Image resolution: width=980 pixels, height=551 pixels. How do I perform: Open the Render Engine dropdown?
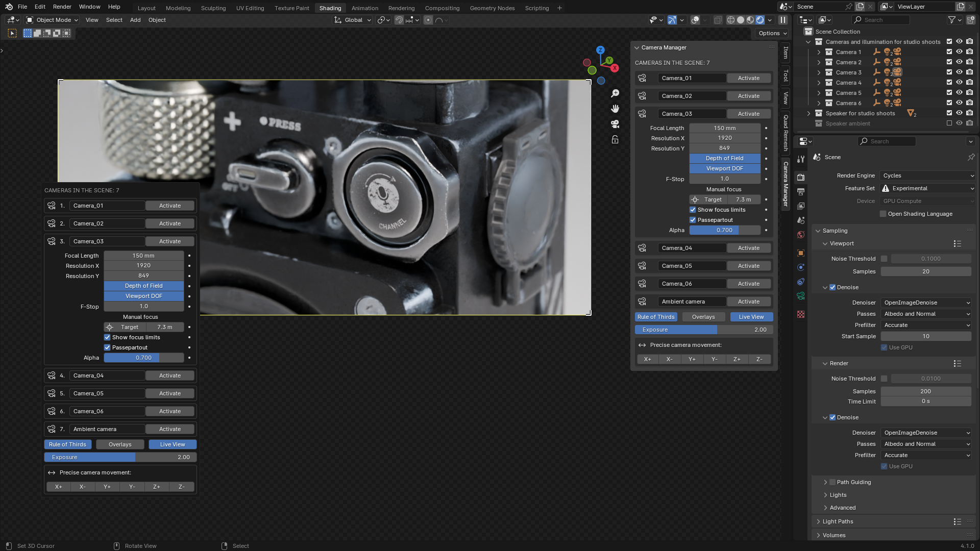click(x=926, y=176)
